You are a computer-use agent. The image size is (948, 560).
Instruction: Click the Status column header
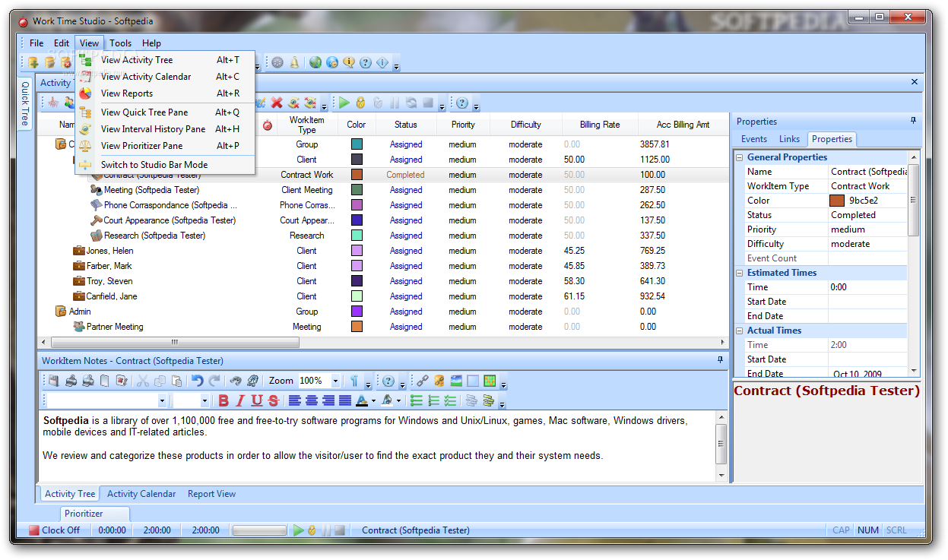406,125
